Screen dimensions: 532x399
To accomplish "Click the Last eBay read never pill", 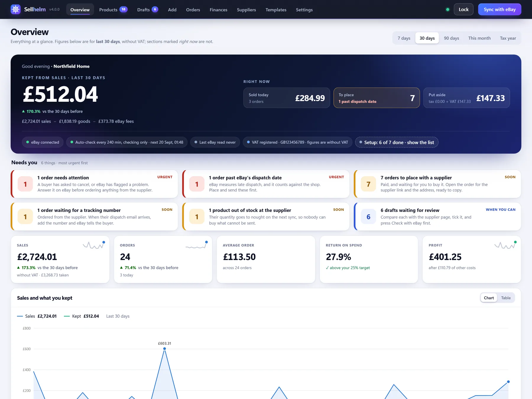I will click(x=215, y=142).
